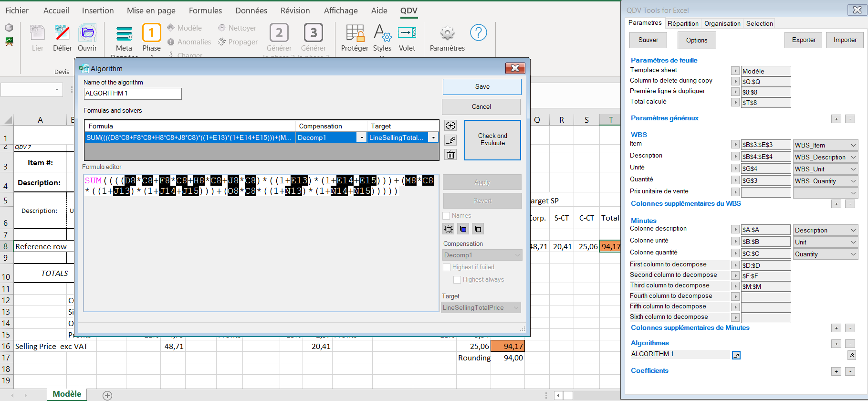Open the Excel Name Box dropdown
Image resolution: width=868 pixels, height=401 pixels.
(x=57, y=90)
